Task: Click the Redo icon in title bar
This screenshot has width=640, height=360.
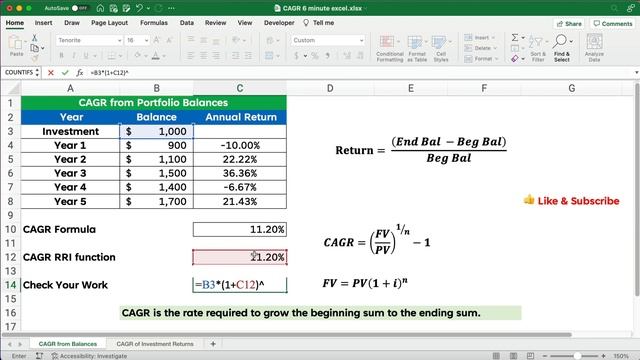Action: pyautogui.click(x=158, y=8)
